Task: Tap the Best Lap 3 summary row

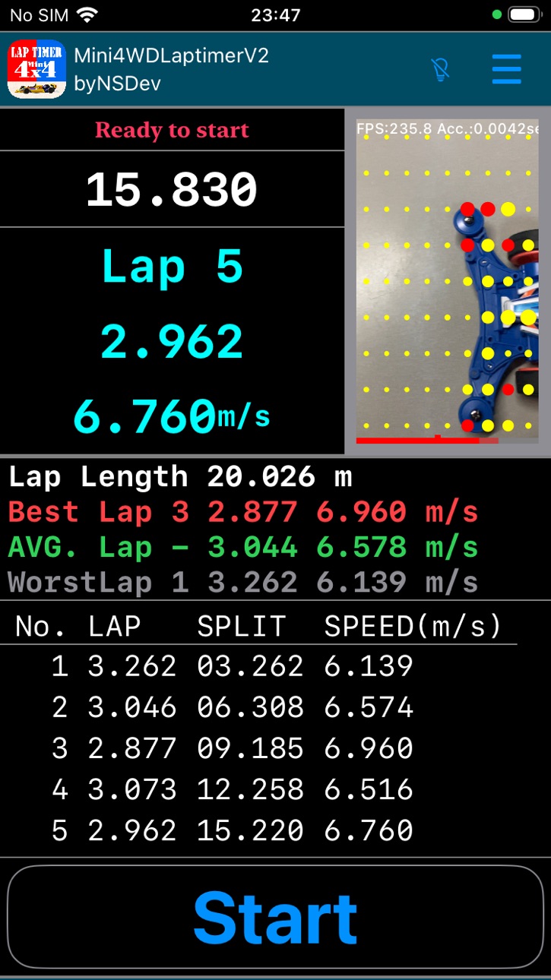Action: (243, 512)
